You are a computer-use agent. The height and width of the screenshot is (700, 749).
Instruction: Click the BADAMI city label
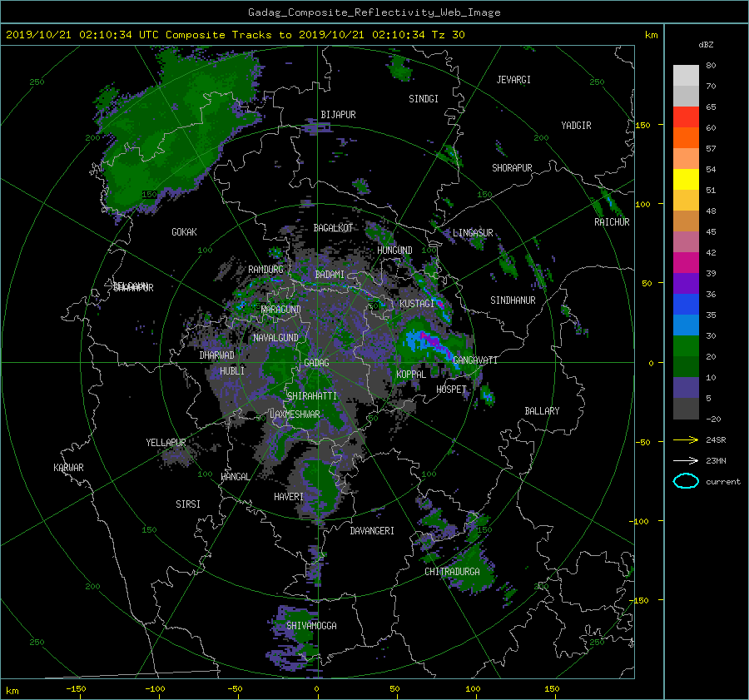point(330,275)
